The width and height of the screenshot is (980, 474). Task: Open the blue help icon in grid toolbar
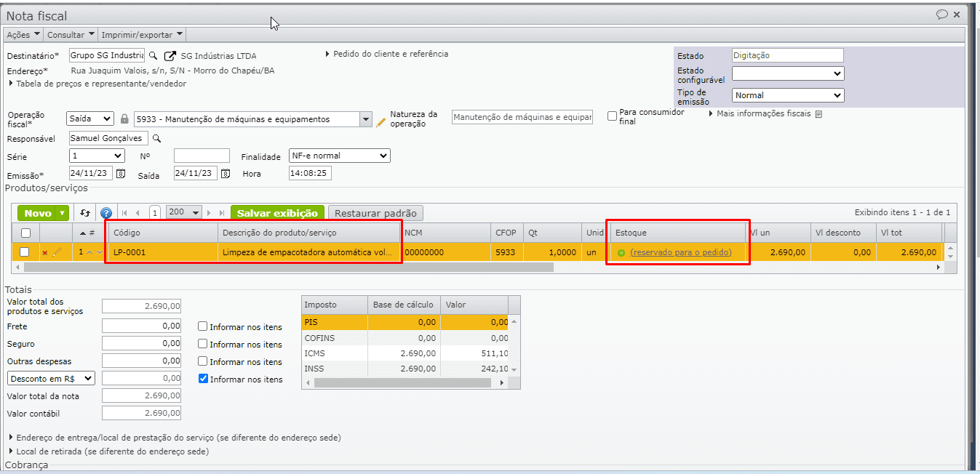click(x=106, y=213)
